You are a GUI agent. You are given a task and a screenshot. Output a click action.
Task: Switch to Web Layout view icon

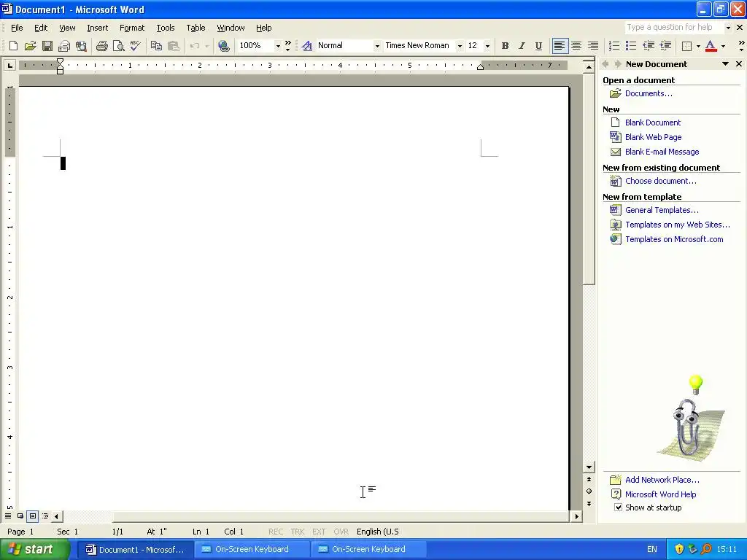20,516
